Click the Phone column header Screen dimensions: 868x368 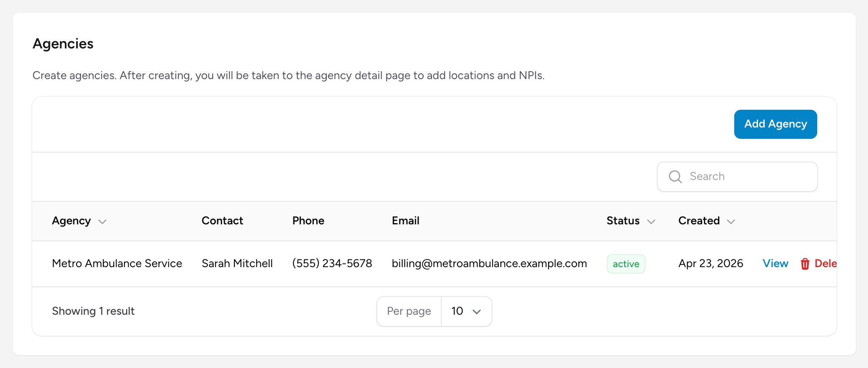tap(308, 221)
